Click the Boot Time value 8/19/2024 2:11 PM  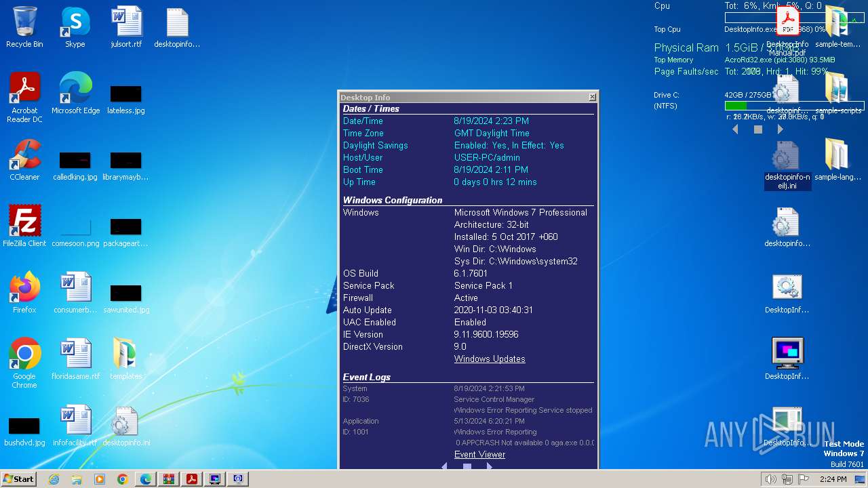click(x=491, y=169)
